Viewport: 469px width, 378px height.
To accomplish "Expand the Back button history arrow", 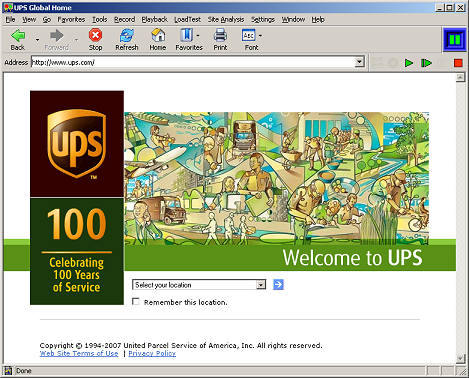I will [37, 40].
